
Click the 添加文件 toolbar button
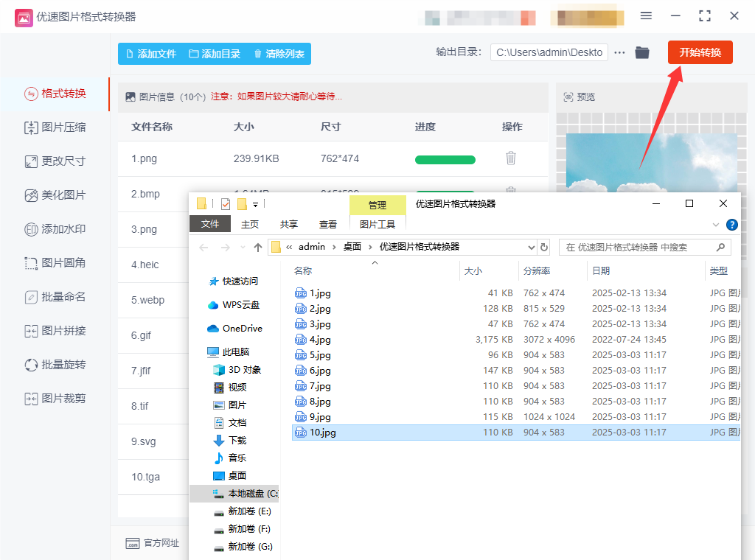pos(151,54)
